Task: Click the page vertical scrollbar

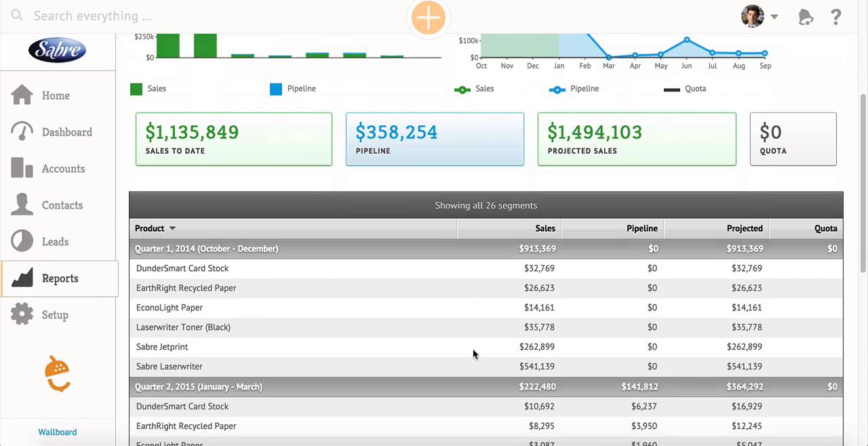Action: [863, 183]
